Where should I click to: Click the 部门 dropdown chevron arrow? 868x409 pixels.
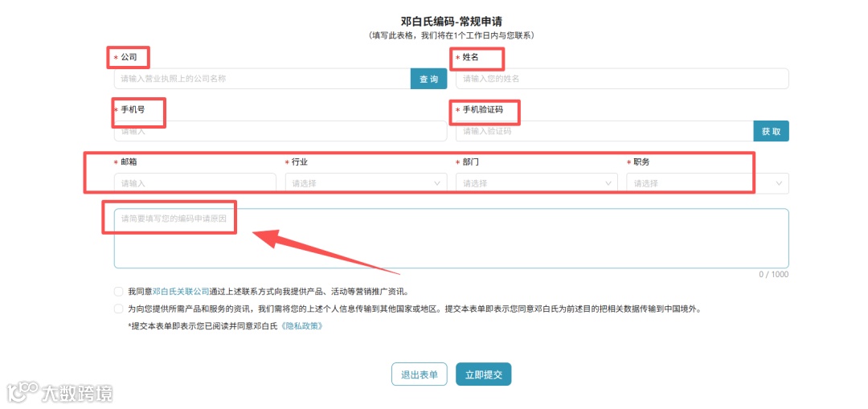[x=608, y=183]
